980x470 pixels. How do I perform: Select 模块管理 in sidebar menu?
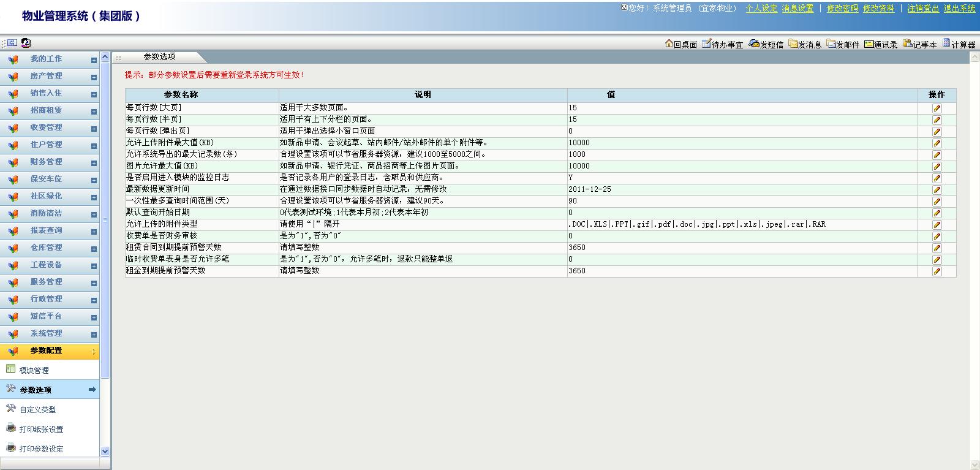pyautogui.click(x=34, y=370)
